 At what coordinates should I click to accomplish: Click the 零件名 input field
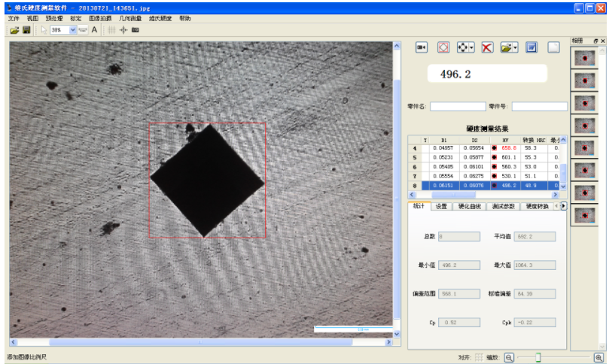click(x=458, y=106)
